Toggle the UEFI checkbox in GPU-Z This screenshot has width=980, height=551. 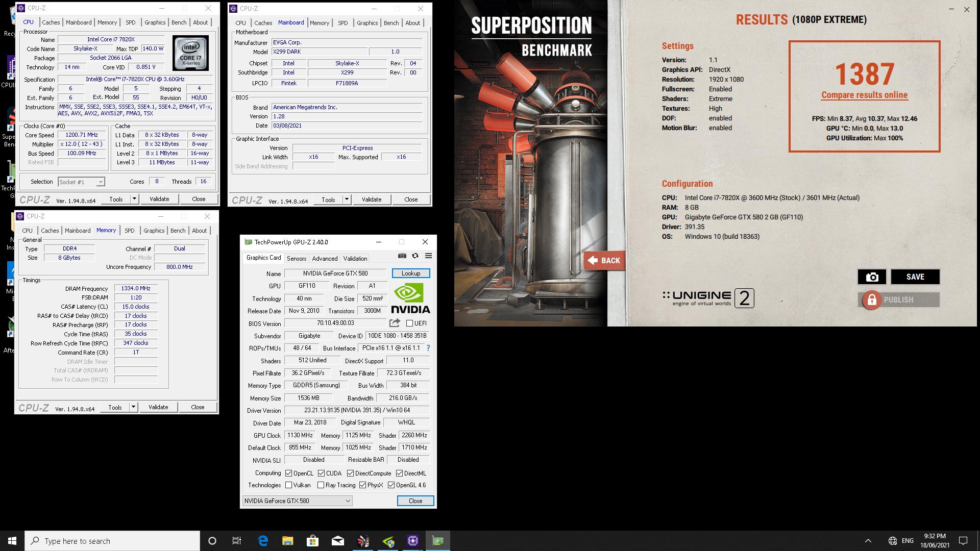coord(409,323)
